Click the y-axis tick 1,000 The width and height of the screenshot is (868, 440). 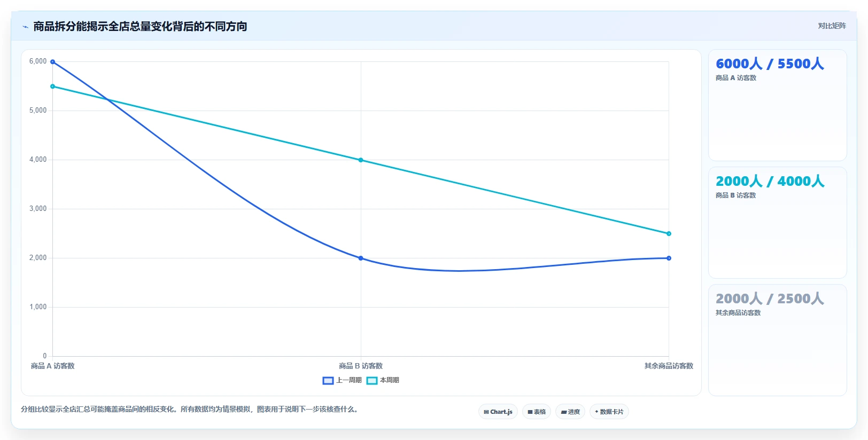pyautogui.click(x=38, y=307)
